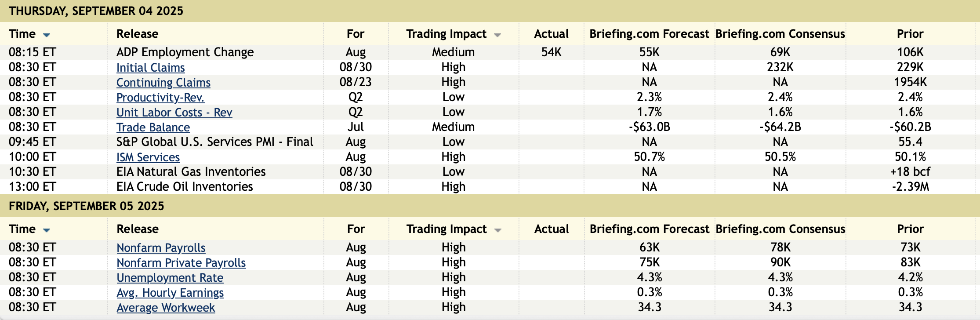This screenshot has height=320, width=980.
Task: Click the Release column header for Thursday
Action: pos(137,34)
